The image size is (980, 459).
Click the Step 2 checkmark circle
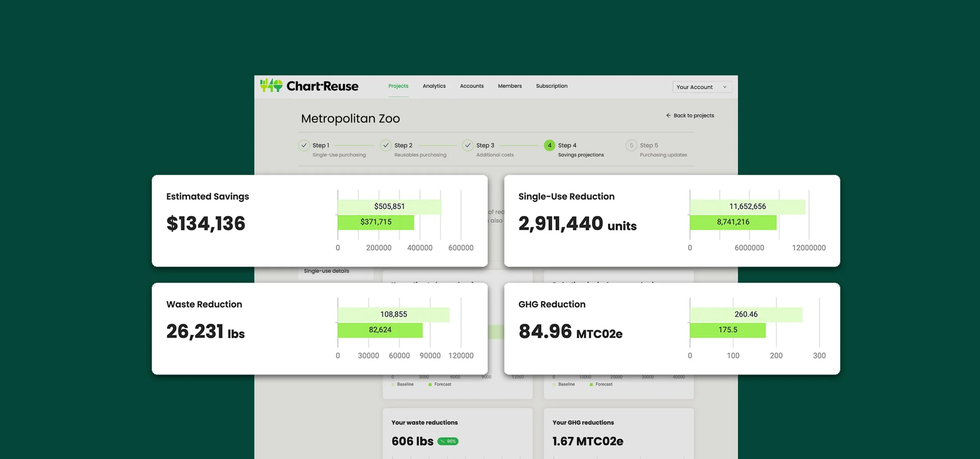point(386,146)
